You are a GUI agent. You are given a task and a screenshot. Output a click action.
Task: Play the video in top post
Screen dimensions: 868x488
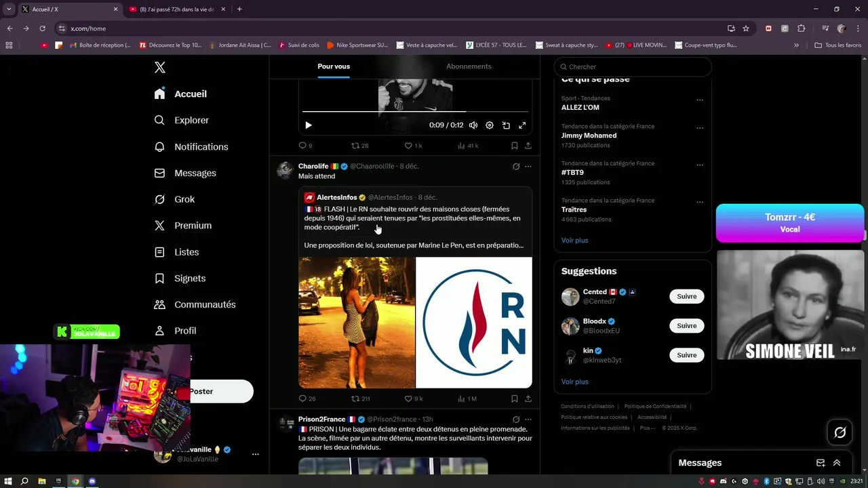pos(309,125)
